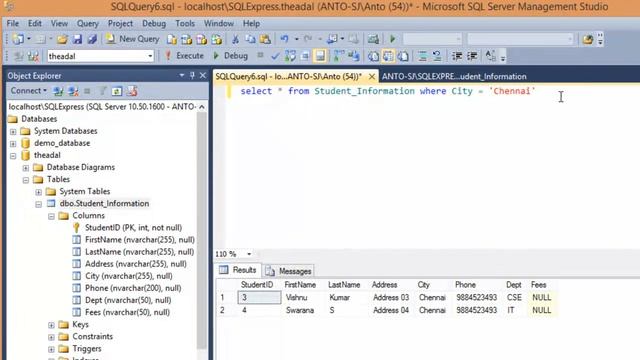Click the Object Explorer disconnect icon
640x360 pixels.
click(x=73, y=91)
